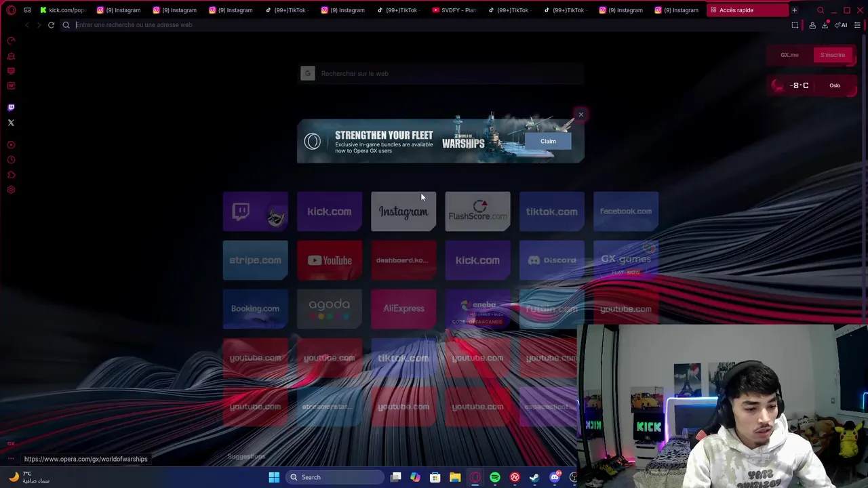Screen dimensions: 868x488
Task: Open Spotify from the taskbar
Action: [x=495, y=477]
